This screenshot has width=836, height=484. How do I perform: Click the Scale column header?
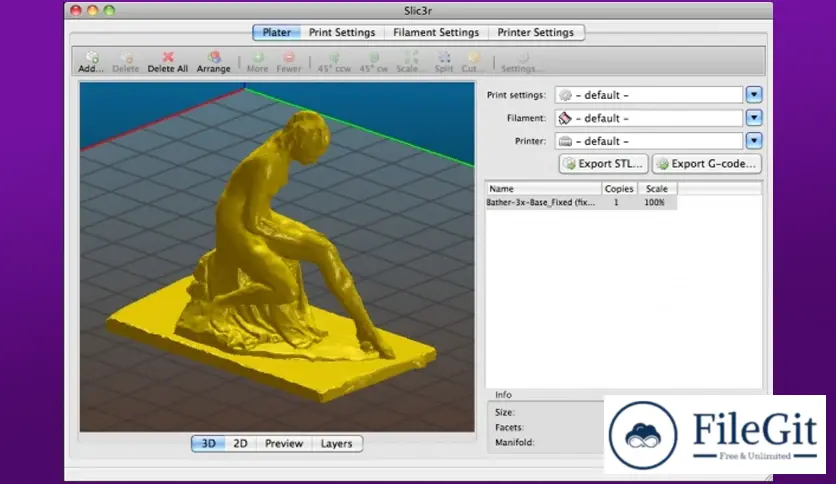[657, 189]
